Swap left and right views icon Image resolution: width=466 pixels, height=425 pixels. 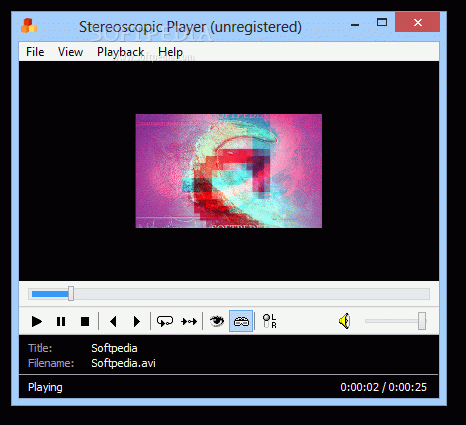tap(269, 321)
